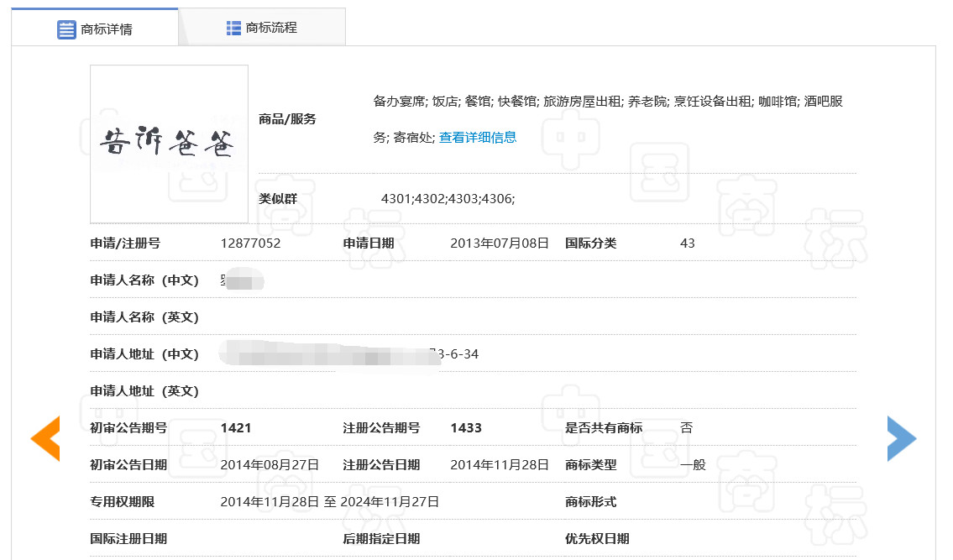Select preliminary announcement date 2014年08月27日
953x560 pixels.
270,465
